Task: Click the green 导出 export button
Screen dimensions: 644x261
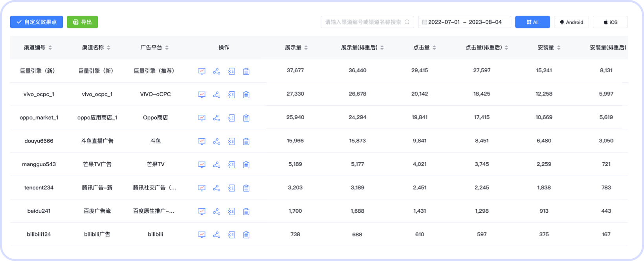Action: coord(82,22)
